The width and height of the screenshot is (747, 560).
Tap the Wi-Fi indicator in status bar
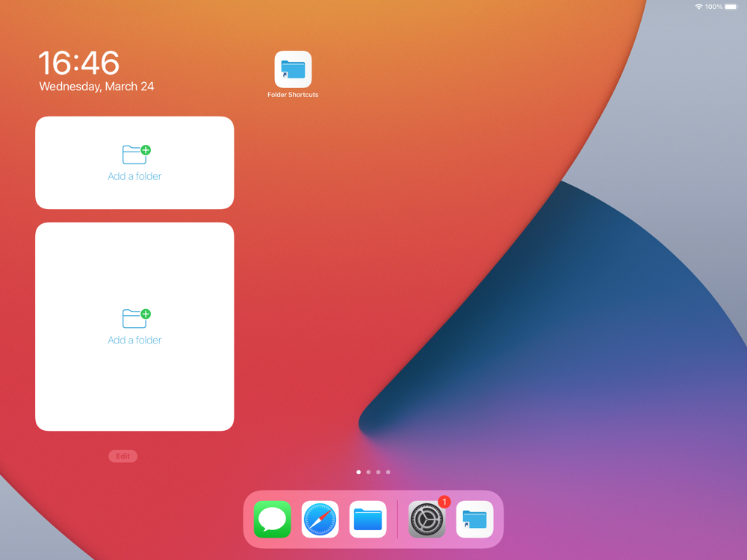(x=699, y=7)
